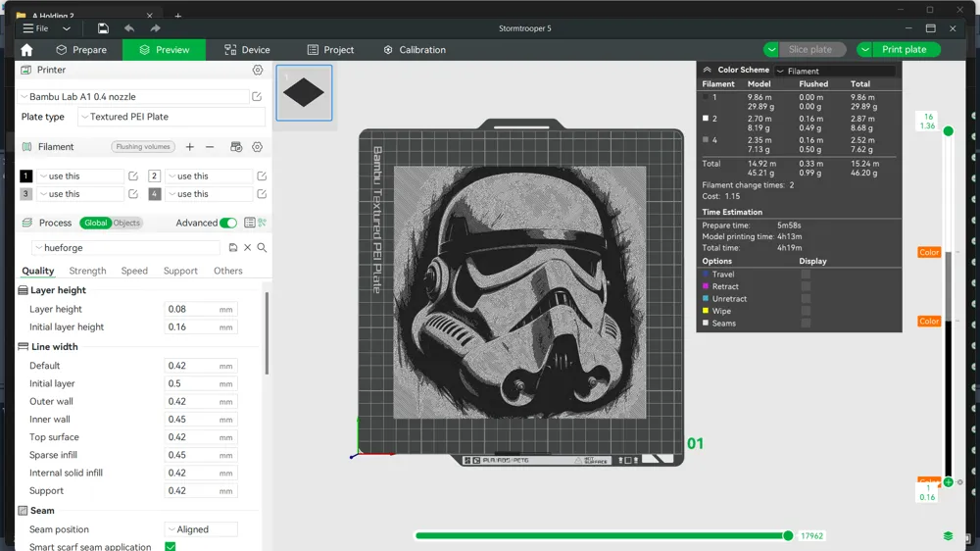Image resolution: width=980 pixels, height=551 pixels.
Task: Open Plate type dropdown
Action: coord(171,117)
